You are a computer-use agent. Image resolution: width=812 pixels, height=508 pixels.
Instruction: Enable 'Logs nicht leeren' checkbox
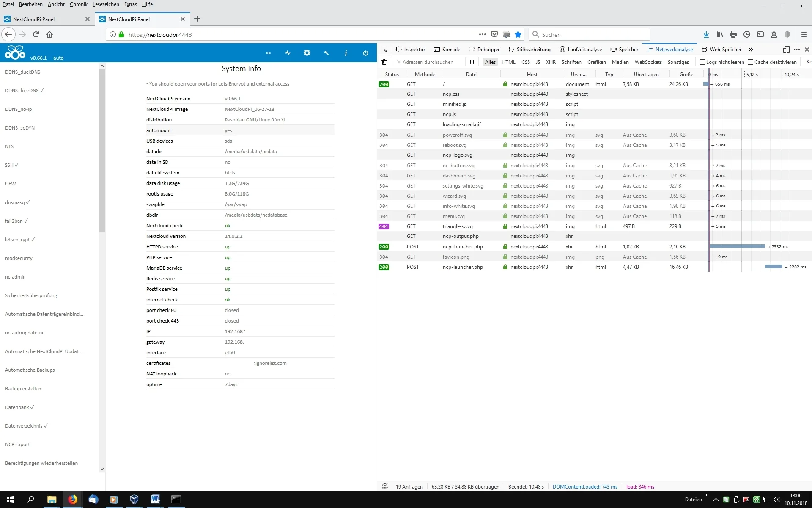pos(702,62)
